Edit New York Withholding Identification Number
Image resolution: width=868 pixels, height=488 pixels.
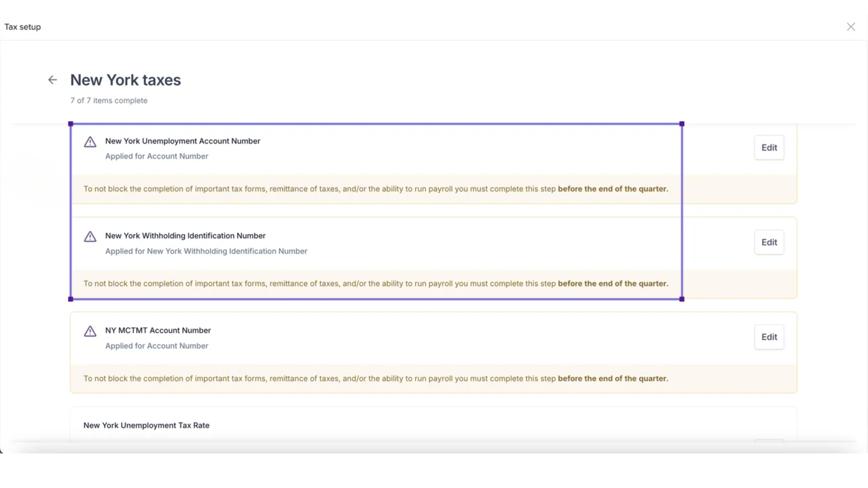tap(769, 242)
